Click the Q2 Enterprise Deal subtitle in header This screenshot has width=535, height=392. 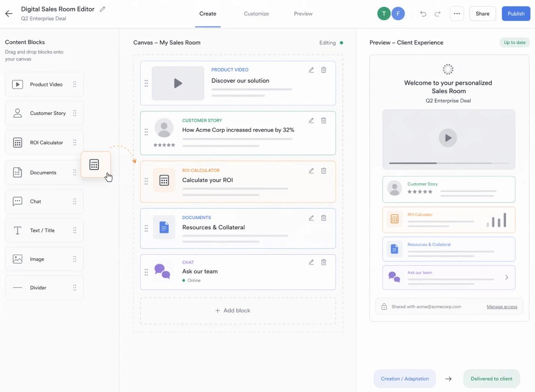click(44, 18)
